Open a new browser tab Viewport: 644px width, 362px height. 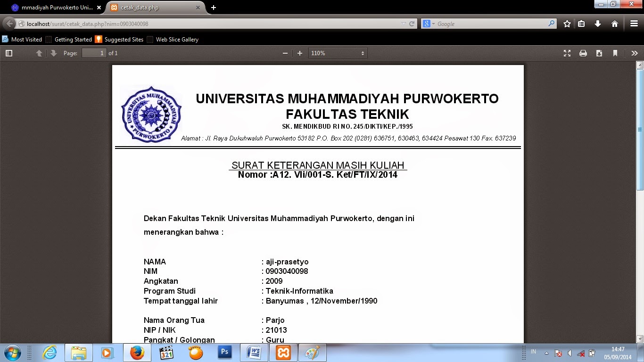214,8
